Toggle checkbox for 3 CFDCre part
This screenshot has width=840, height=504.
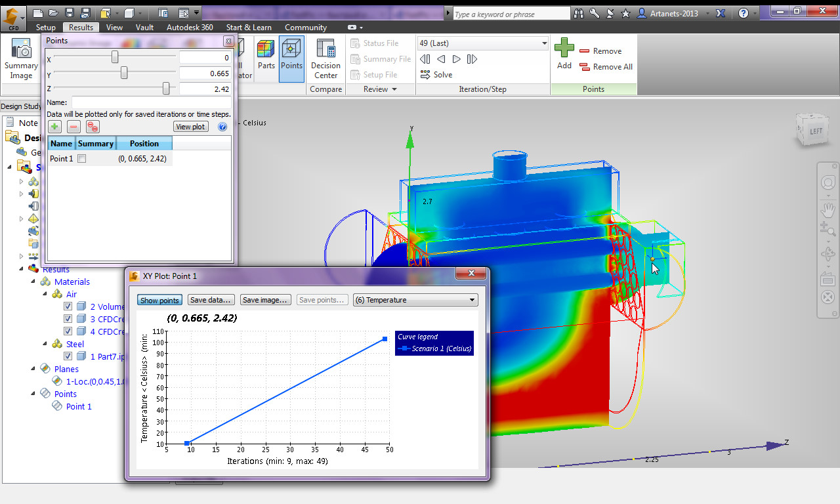tap(68, 319)
